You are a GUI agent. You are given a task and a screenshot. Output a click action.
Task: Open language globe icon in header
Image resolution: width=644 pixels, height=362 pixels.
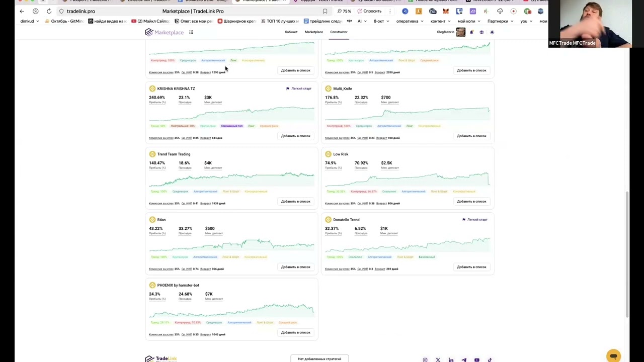pos(481,32)
